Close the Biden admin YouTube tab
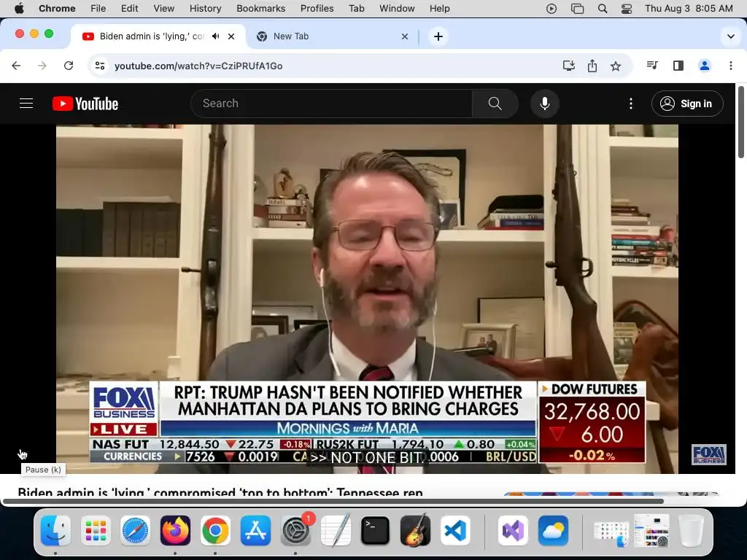The image size is (747, 560). point(231,36)
